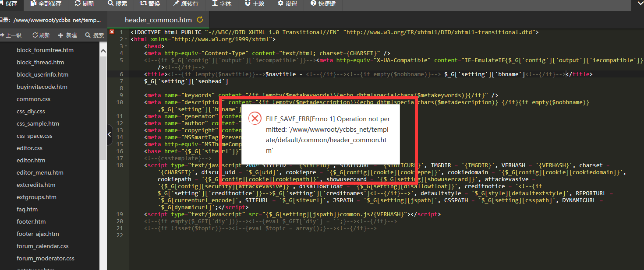Image resolution: width=644 pixels, height=270 pixels.
Task: Open forum_calendar.css
Action: (x=42, y=246)
